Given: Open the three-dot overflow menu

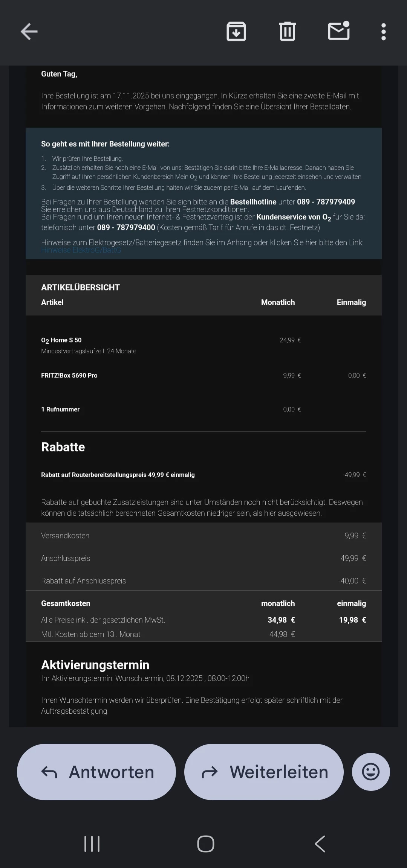Looking at the screenshot, I should [383, 32].
